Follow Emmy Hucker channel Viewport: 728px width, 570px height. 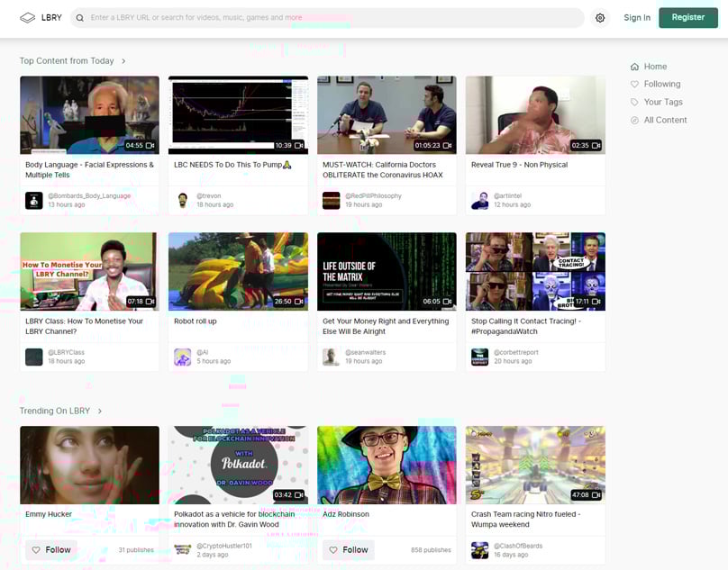51,550
